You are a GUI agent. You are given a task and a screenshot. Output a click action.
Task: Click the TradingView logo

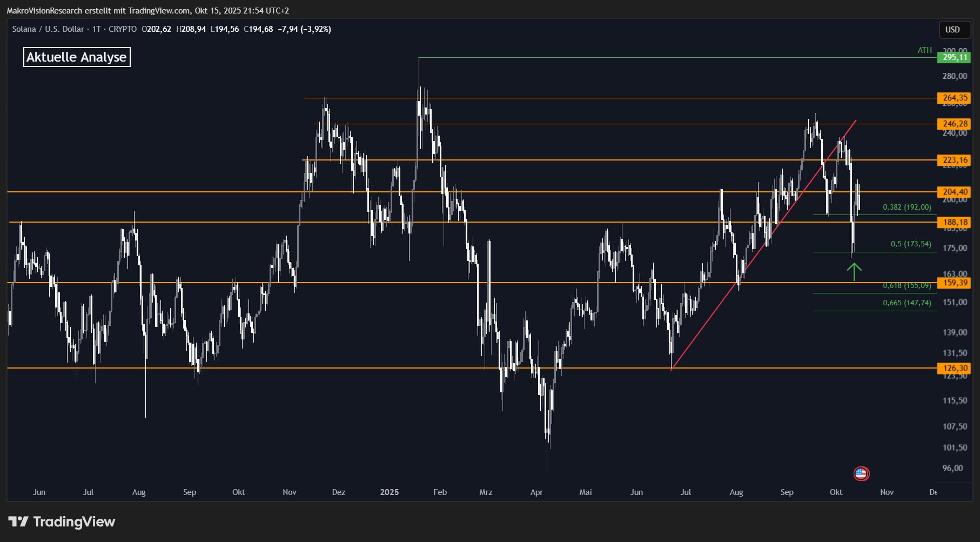tap(62, 522)
